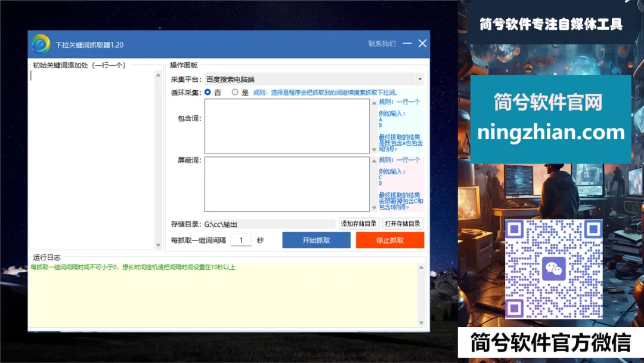Click the 存储目录 path field
The width and height of the screenshot is (644, 363).
pos(270,224)
